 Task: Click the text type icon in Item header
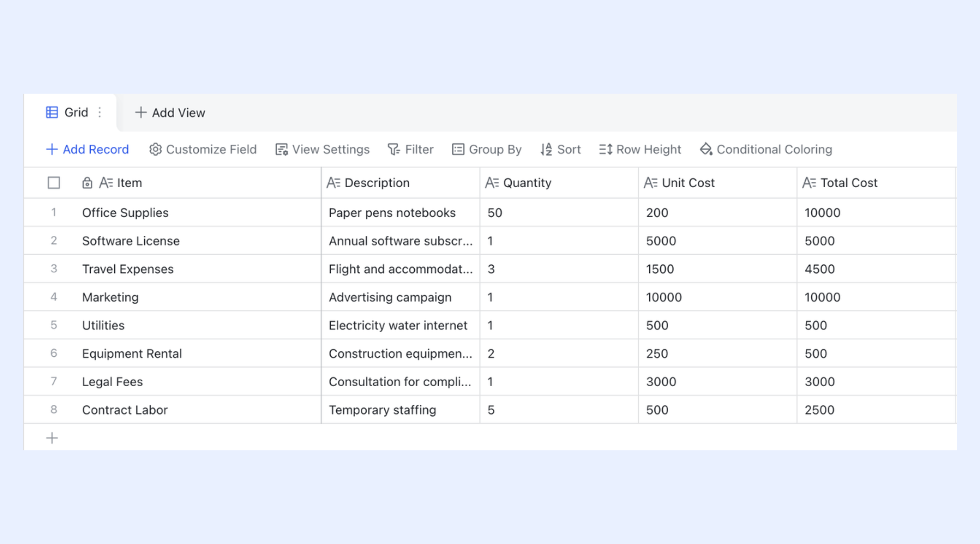106,183
